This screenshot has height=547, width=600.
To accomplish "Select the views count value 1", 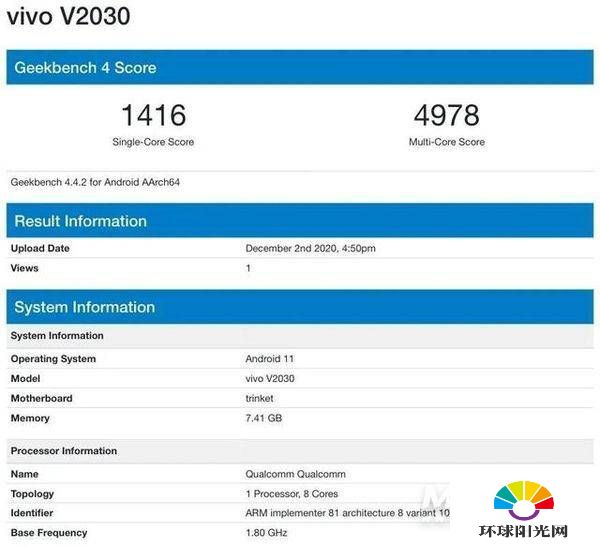I will (x=248, y=268).
